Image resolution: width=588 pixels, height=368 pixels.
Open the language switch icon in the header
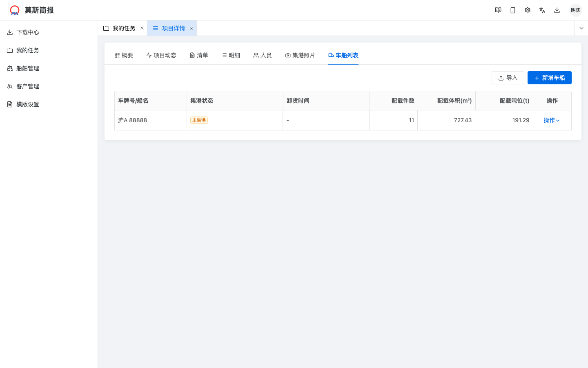click(542, 10)
